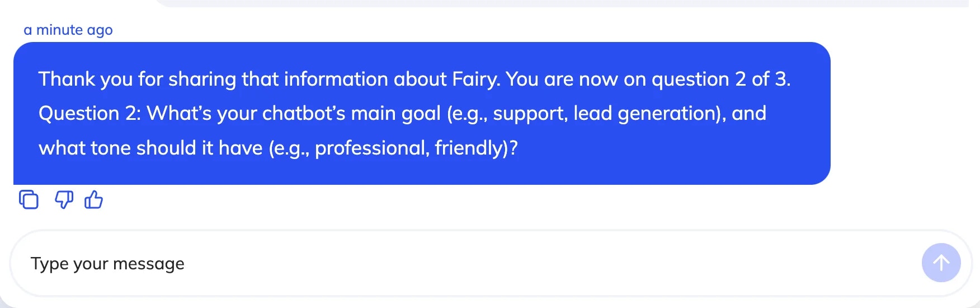The width and height of the screenshot is (980, 308).
Task: Click the word 'support' in the message
Action: click(x=529, y=114)
